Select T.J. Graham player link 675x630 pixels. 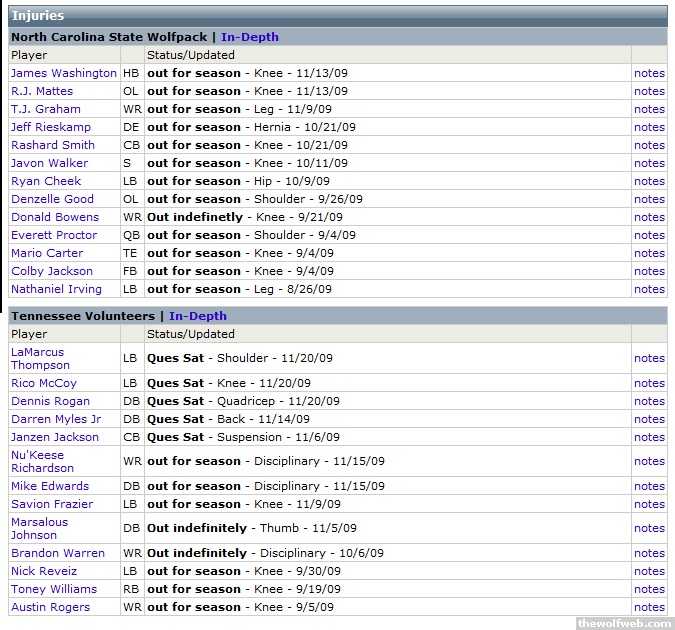(46, 109)
